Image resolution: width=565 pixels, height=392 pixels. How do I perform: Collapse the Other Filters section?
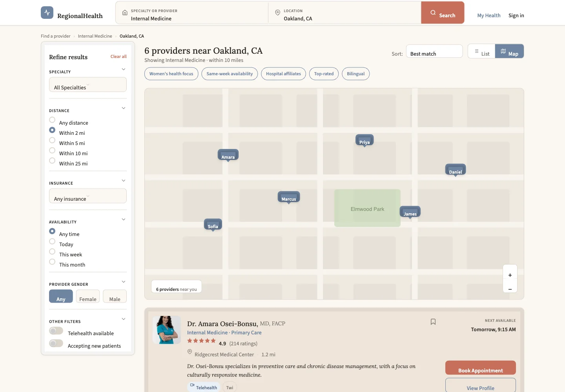tap(124, 319)
